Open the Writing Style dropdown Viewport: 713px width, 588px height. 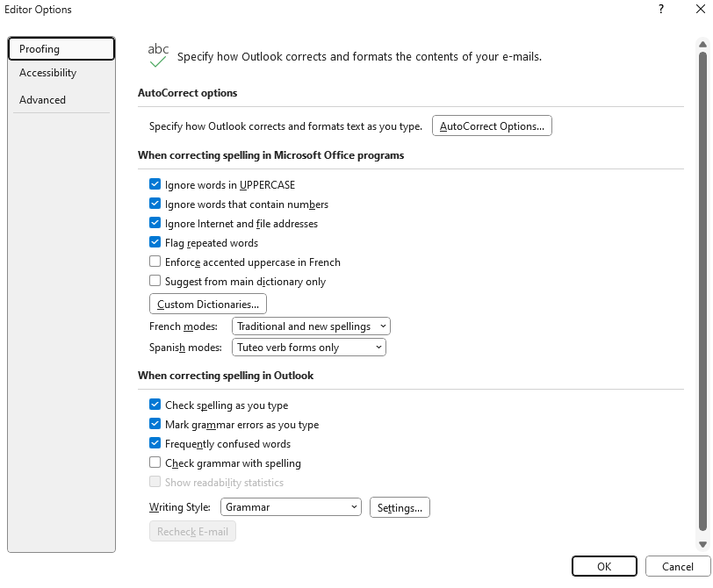coord(291,507)
